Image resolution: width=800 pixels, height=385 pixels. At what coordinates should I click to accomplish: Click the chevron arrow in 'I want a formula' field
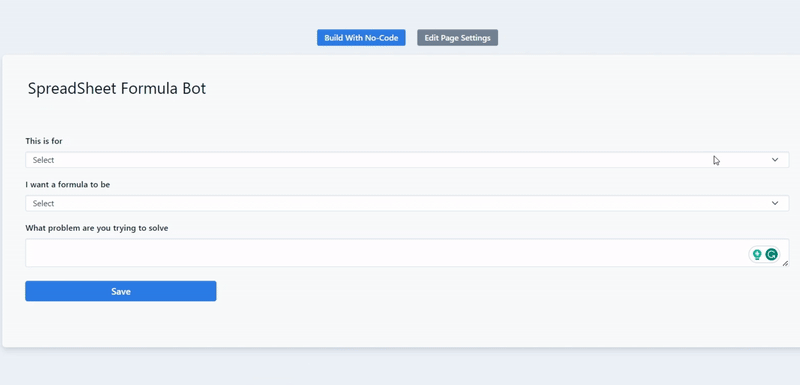[x=775, y=203]
